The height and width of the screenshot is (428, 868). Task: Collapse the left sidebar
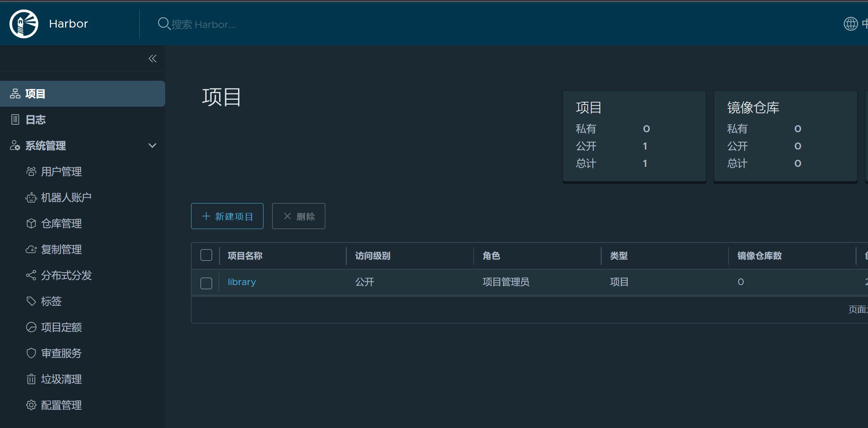coord(152,58)
